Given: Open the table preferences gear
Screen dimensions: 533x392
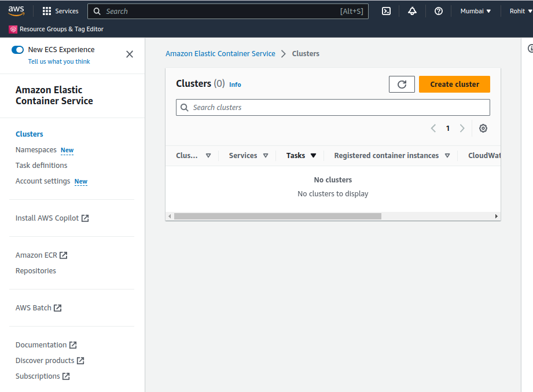Looking at the screenshot, I should pyautogui.click(x=483, y=128).
